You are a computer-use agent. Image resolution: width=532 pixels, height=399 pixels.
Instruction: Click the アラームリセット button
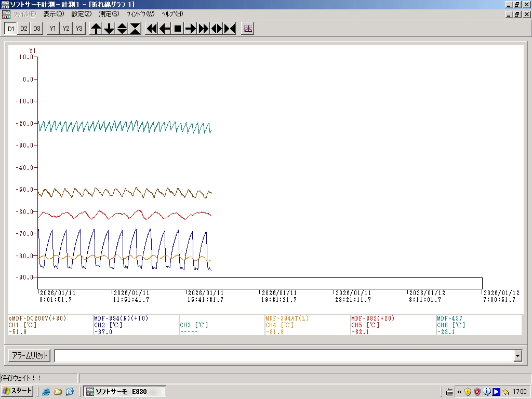pyautogui.click(x=29, y=356)
